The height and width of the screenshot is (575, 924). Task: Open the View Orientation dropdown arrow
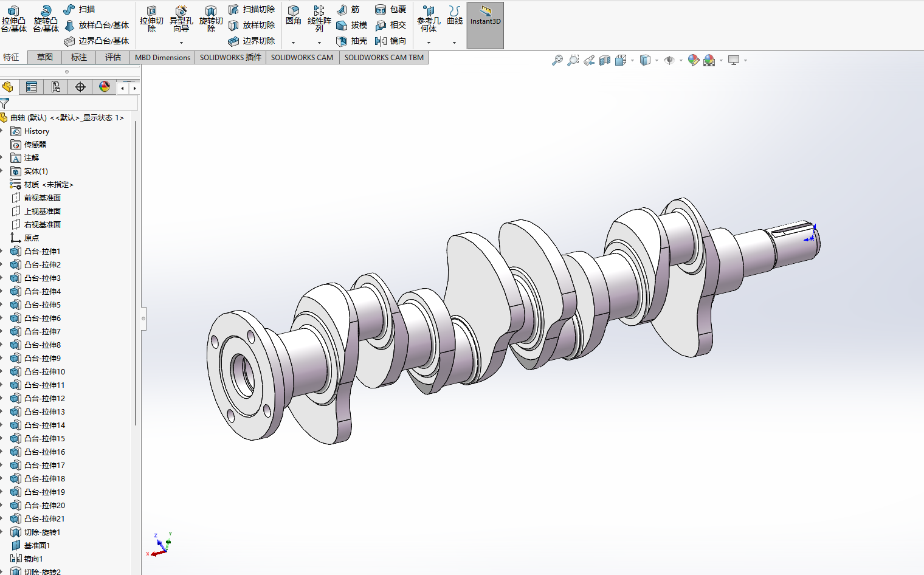click(x=633, y=60)
